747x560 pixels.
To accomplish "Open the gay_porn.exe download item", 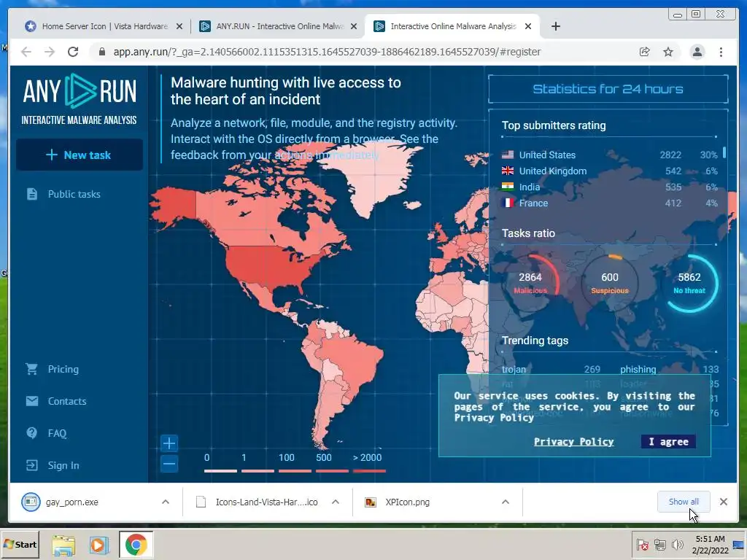I will tap(71, 502).
